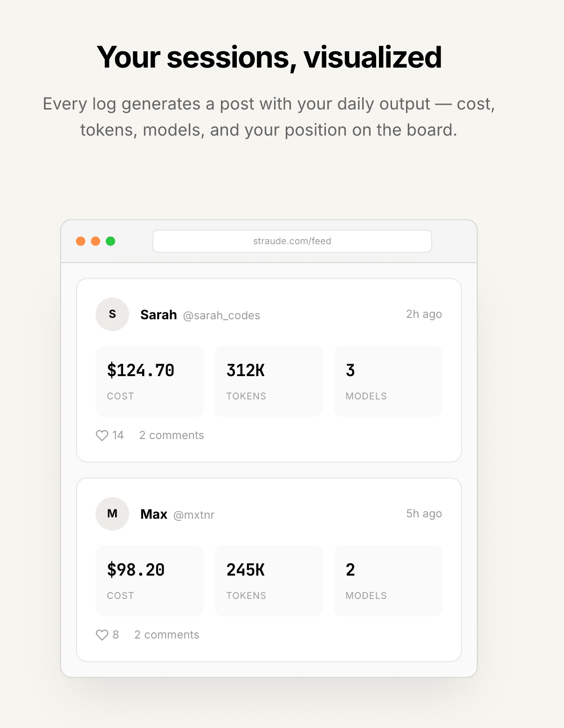This screenshot has height=728, width=564.
Task: Click Max's circular avatar with letter M
Action: [112, 514]
